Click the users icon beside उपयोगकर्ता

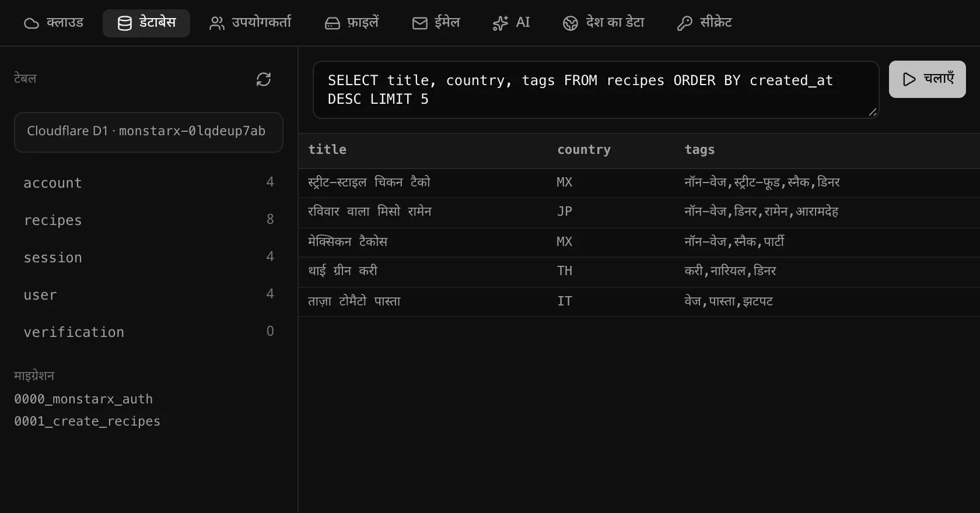(x=217, y=23)
